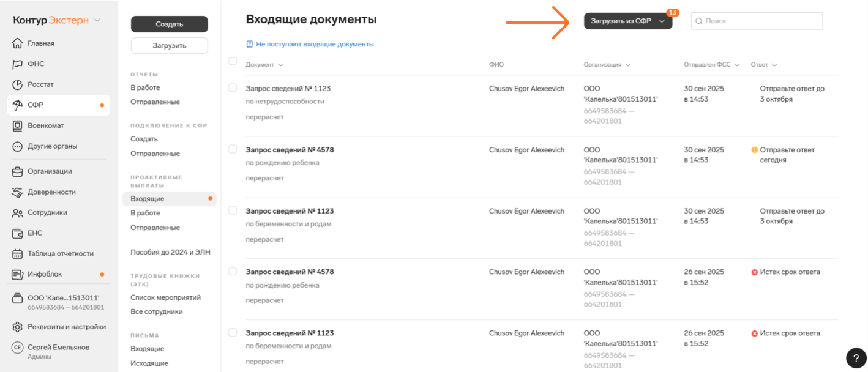Click the briefcase icon for Организации
Screen dimensions: 868x372
(17, 171)
